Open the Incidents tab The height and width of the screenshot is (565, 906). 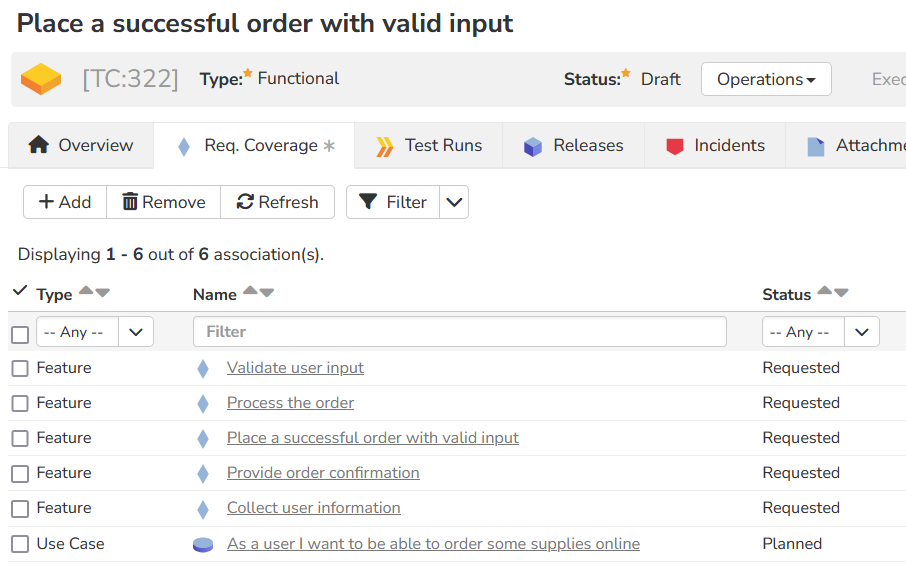pyautogui.click(x=715, y=146)
